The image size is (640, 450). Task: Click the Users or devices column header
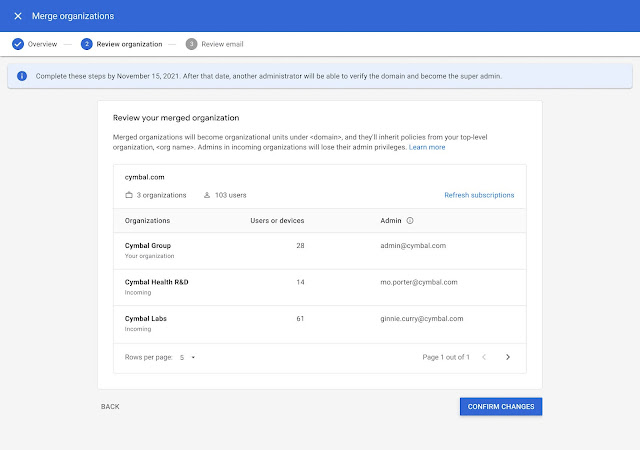click(x=277, y=221)
